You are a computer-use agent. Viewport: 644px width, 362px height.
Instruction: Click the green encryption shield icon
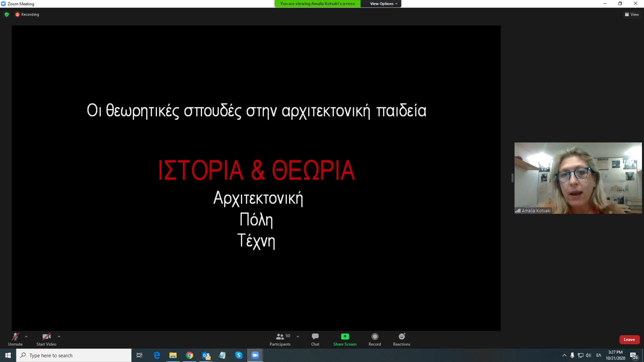[x=7, y=15]
